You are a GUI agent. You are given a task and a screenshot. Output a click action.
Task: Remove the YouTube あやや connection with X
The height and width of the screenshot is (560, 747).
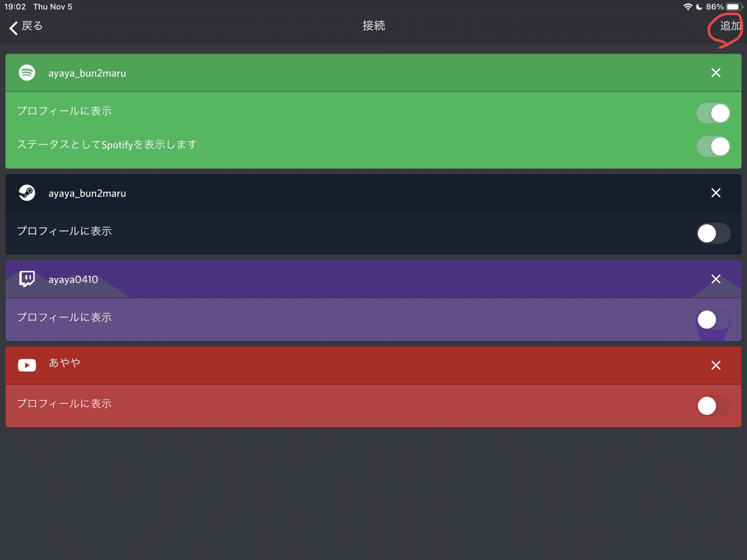click(x=716, y=366)
